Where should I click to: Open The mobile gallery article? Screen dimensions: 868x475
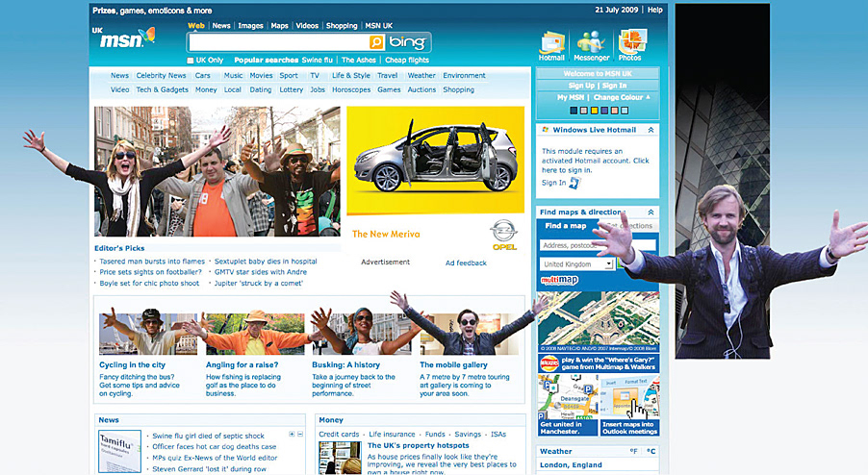point(453,364)
